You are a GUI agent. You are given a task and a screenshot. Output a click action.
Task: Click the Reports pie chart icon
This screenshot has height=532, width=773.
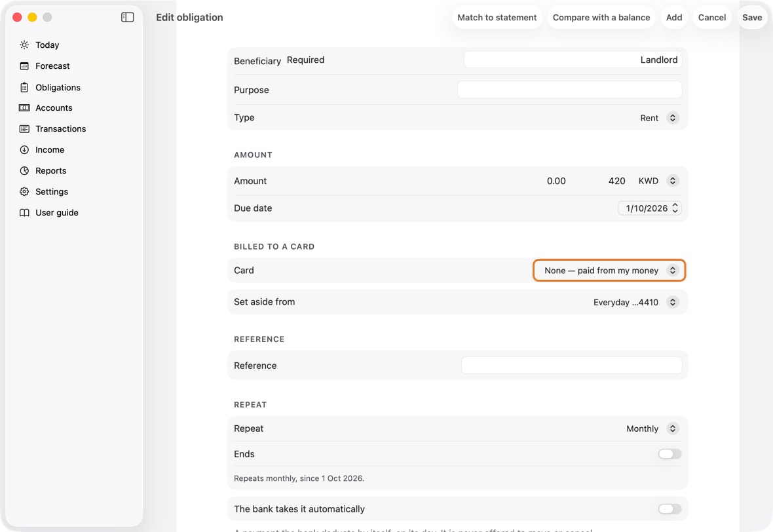(24, 170)
